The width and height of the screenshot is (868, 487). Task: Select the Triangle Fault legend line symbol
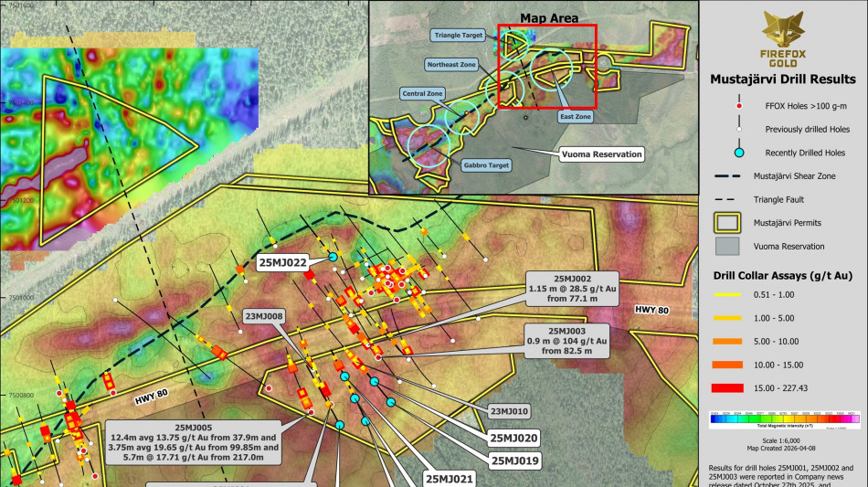coord(738,199)
